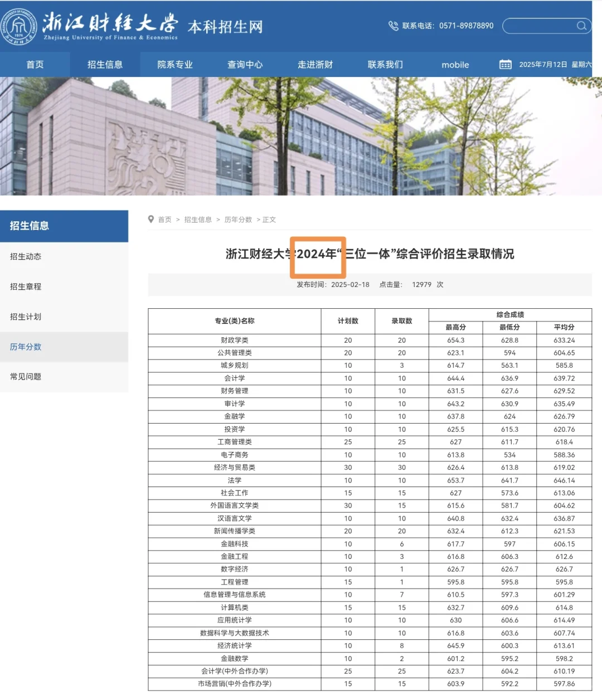Click the article title heading
This screenshot has height=700, width=602.
tap(370, 254)
